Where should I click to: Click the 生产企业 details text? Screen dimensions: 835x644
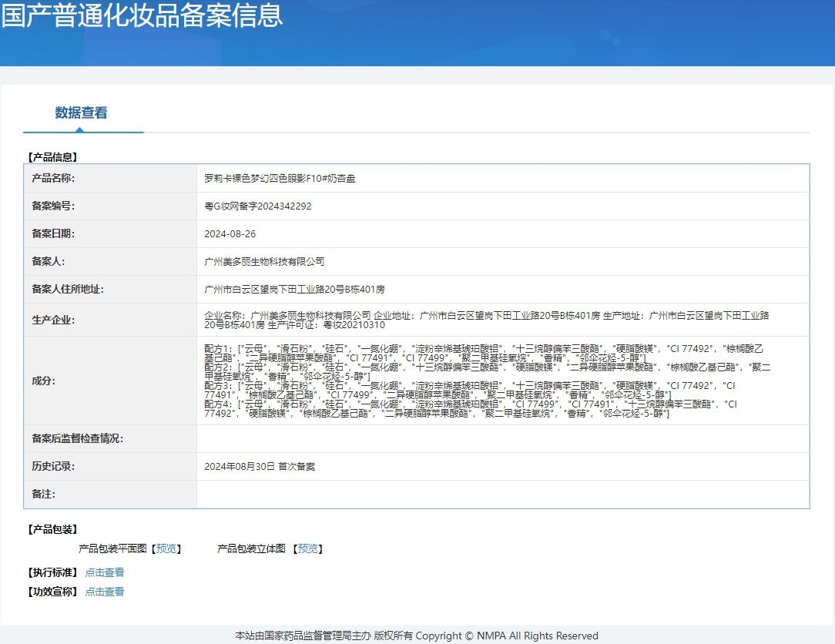pyautogui.click(x=487, y=320)
